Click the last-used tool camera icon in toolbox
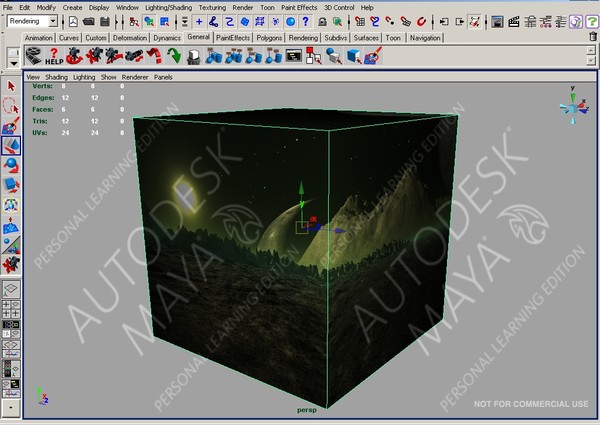The width and height of the screenshot is (600, 425). 11,265
